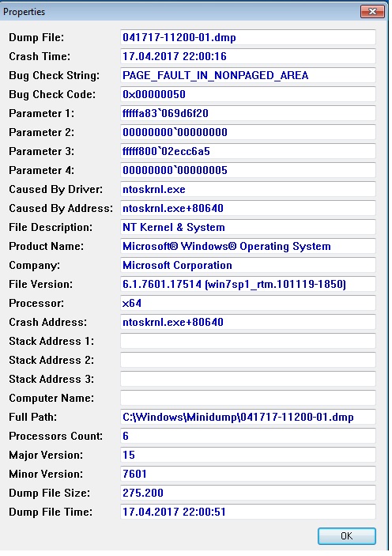The width and height of the screenshot is (392, 556).
Task: Click the Full Path field
Action: click(247, 417)
